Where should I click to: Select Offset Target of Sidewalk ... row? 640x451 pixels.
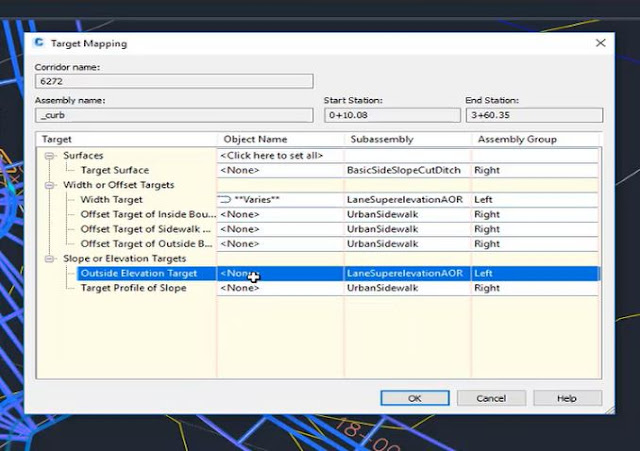pos(146,229)
